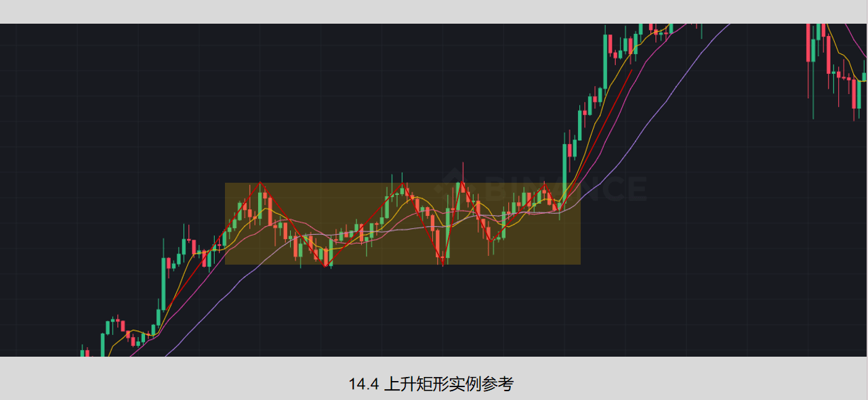Select the second red zigzag peak at rectangle top
This screenshot has height=400, width=868.
[x=404, y=183]
